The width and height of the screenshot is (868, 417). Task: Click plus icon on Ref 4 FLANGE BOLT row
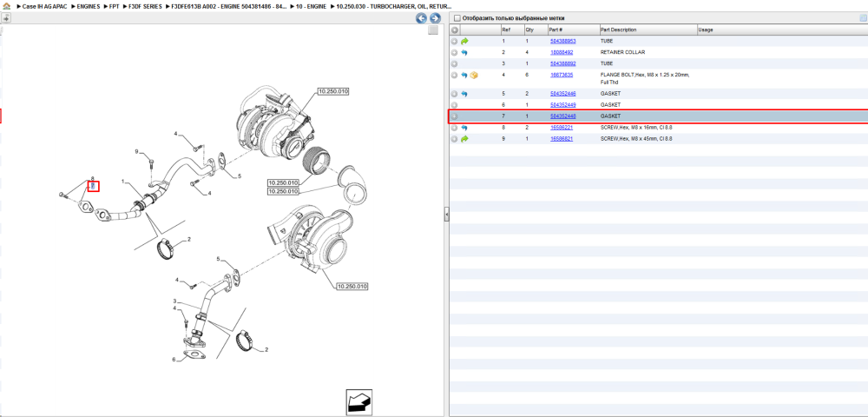pos(455,75)
